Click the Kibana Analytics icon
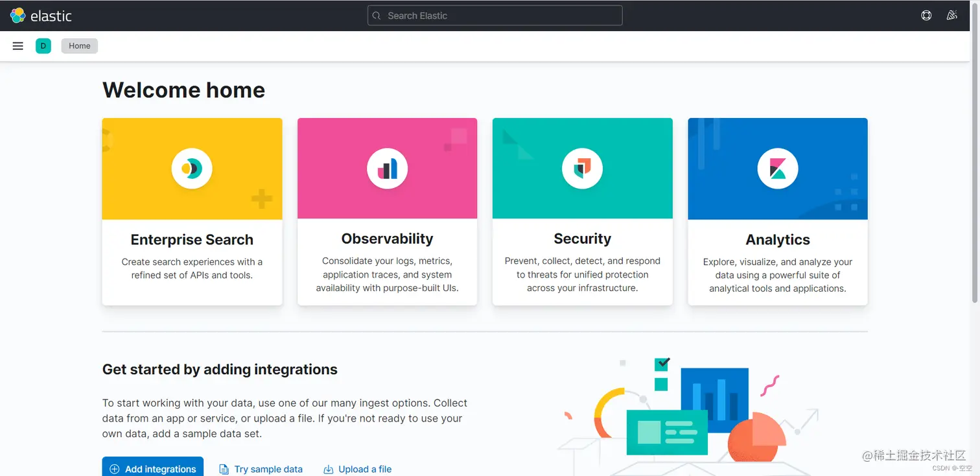The image size is (980, 476). coord(778,169)
